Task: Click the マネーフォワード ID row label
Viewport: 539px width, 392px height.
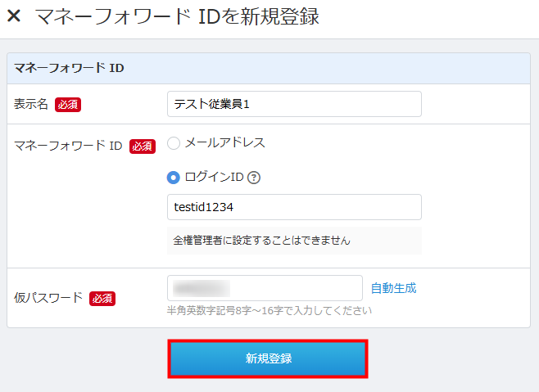Action: (x=68, y=146)
